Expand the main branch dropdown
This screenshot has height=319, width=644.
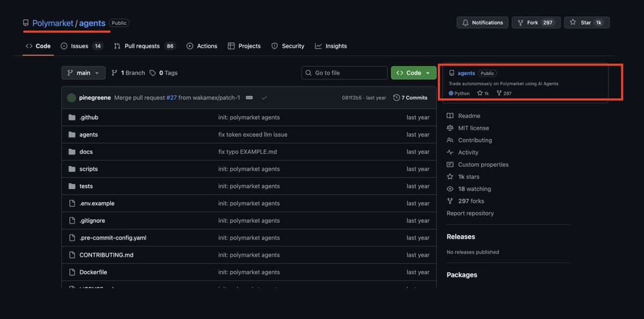(x=83, y=73)
